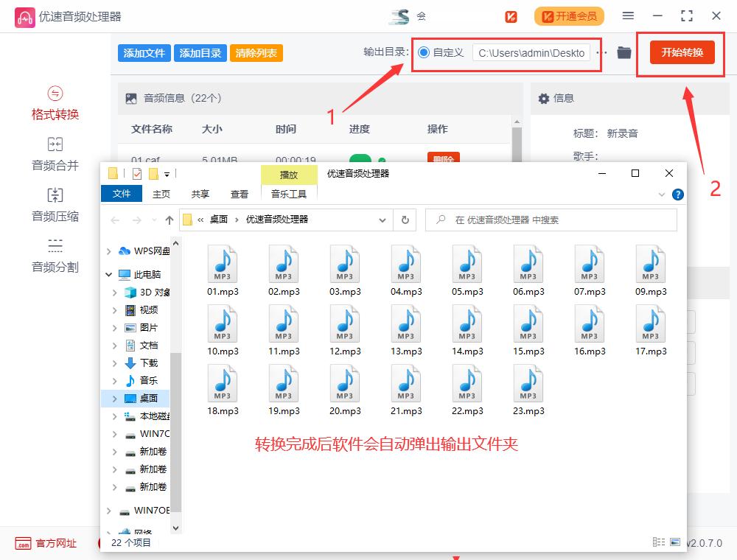Click the orange 开通会员 membership button

click(x=569, y=15)
